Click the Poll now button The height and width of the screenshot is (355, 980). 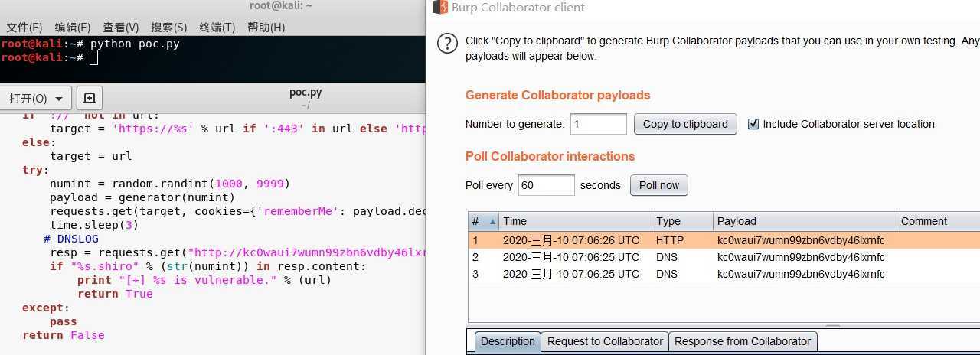pos(659,185)
